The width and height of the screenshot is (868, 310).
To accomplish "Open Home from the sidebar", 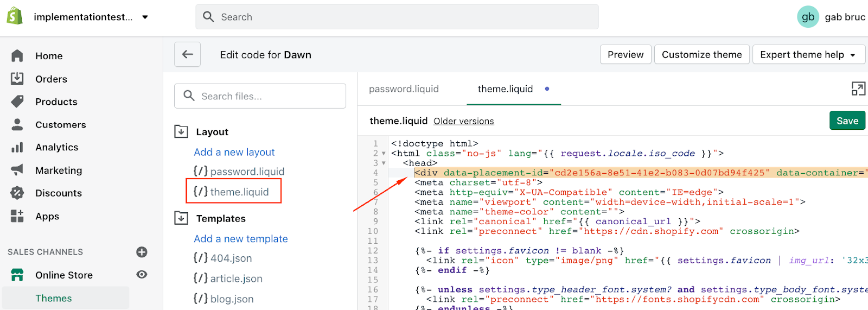I will click(x=49, y=56).
